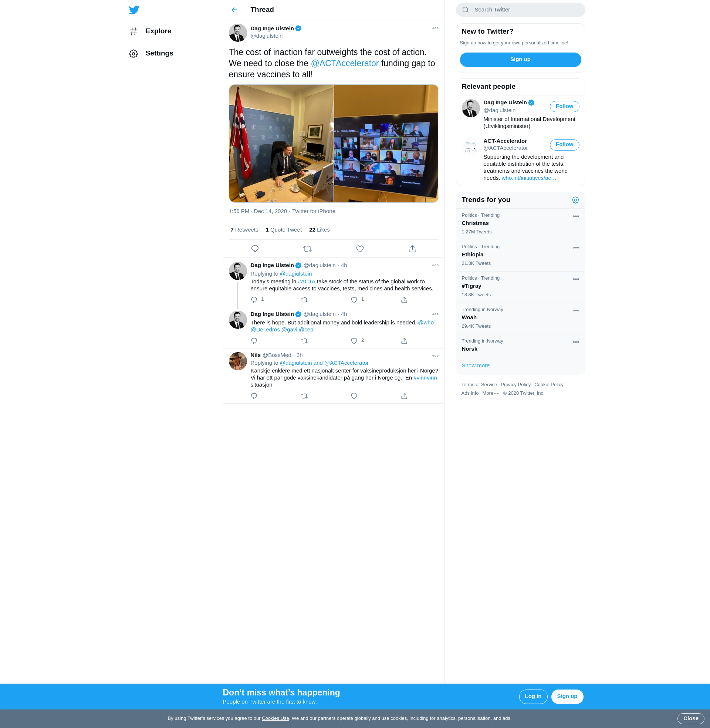Focus the Search Twitter field

pyautogui.click(x=520, y=10)
